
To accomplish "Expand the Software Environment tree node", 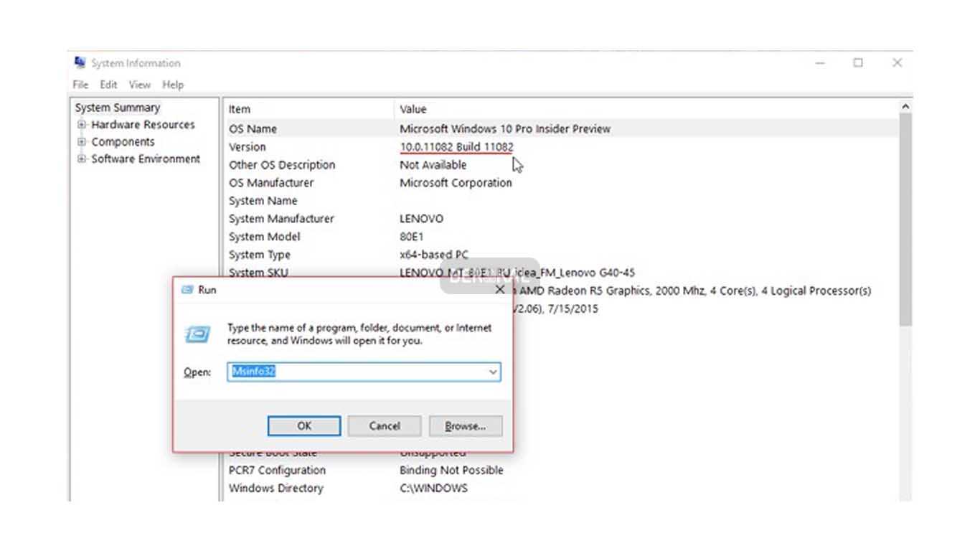I will (x=82, y=159).
